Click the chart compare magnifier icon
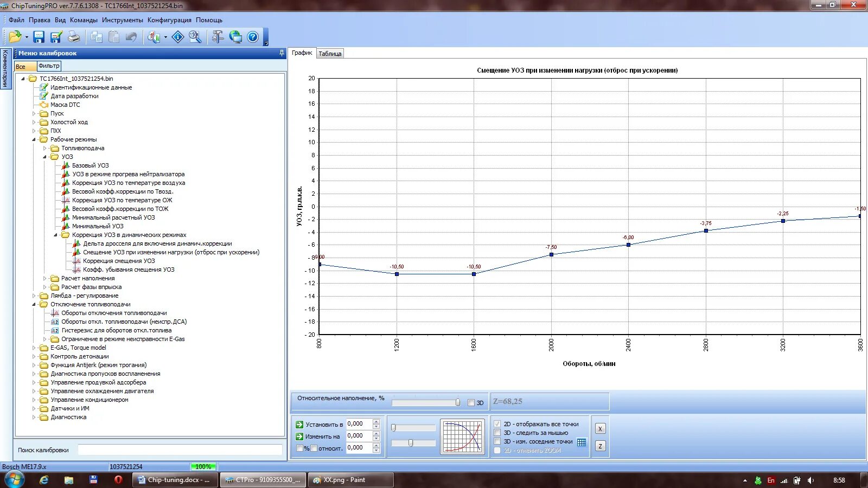 coord(154,37)
